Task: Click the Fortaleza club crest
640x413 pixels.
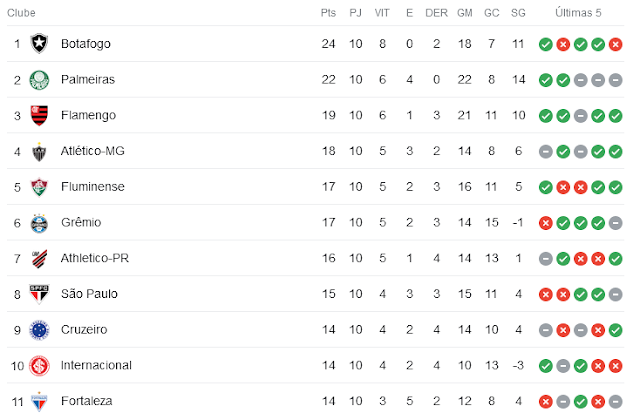Action: [x=39, y=402]
